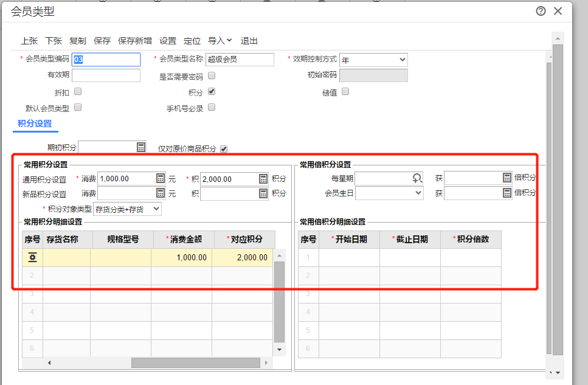Open calculator for 会员生日 倍积分 field
Screen dimensions: 588x385
tap(507, 193)
